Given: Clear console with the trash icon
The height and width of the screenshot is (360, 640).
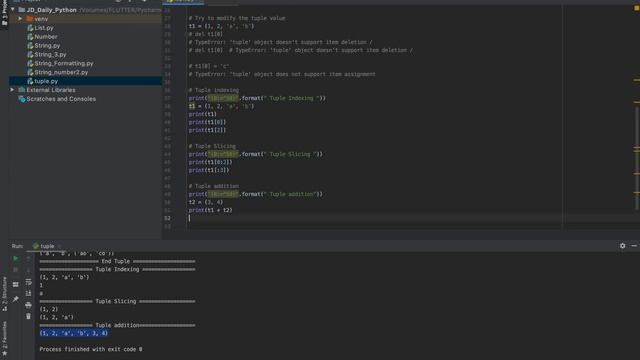Looking at the screenshot, I should pyautogui.click(x=28, y=316).
